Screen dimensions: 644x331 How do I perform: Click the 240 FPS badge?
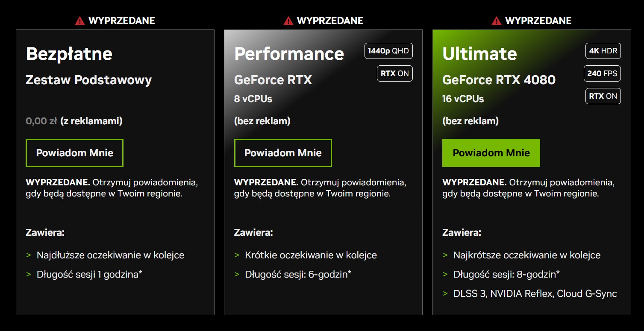click(602, 73)
